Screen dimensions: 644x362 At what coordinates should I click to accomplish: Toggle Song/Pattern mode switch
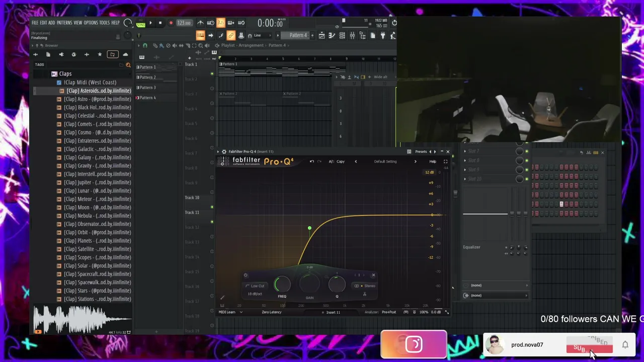[140, 23]
